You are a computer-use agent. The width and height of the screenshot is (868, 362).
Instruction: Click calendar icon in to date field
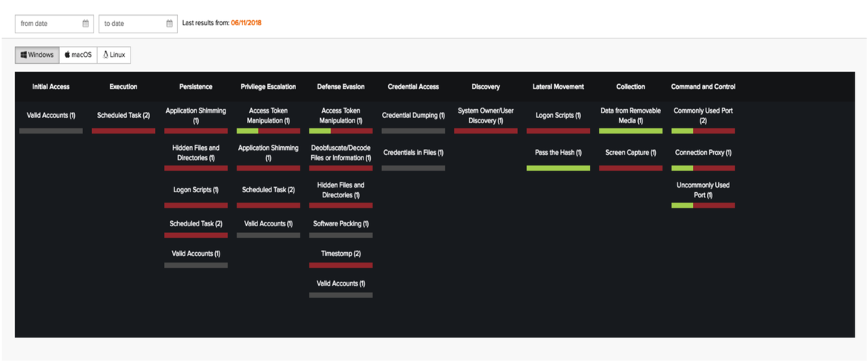tap(169, 24)
